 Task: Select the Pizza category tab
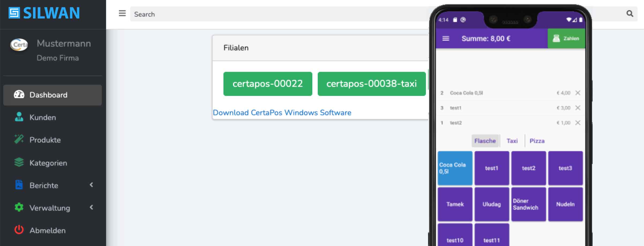[537, 141]
